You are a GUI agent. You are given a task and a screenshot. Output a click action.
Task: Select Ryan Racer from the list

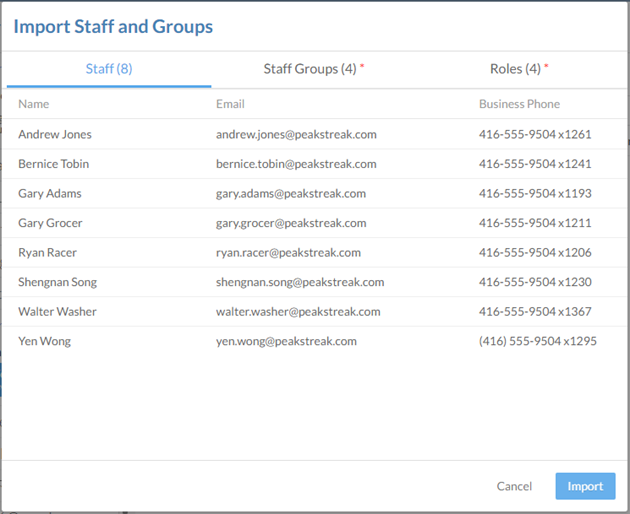(x=47, y=253)
